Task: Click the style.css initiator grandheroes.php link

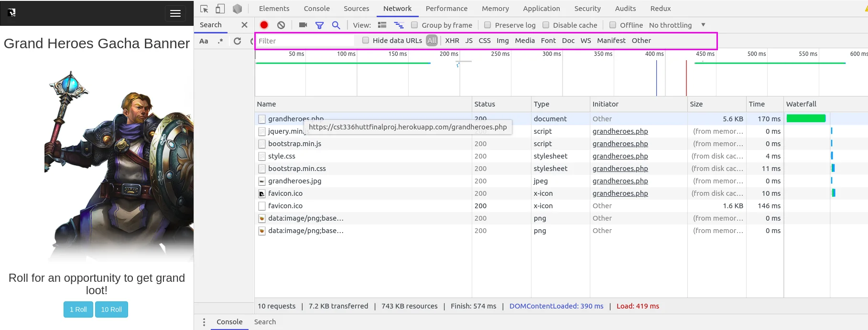Action: click(x=620, y=156)
